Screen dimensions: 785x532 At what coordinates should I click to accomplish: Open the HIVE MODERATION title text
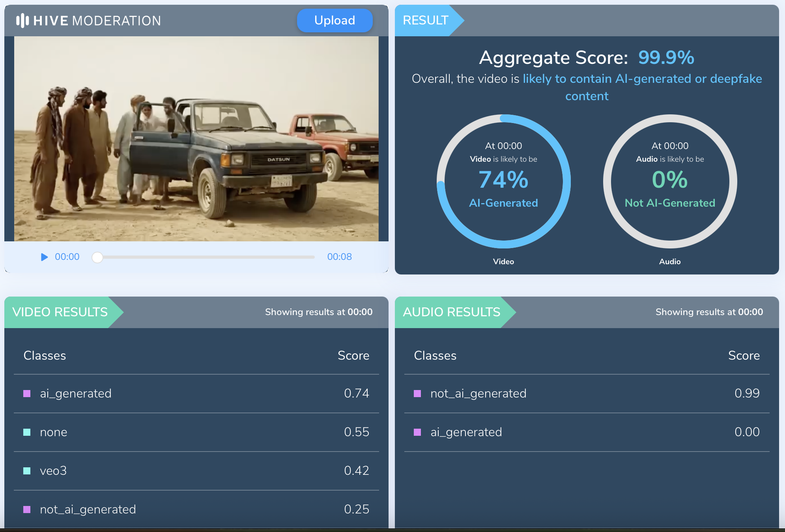coord(97,21)
